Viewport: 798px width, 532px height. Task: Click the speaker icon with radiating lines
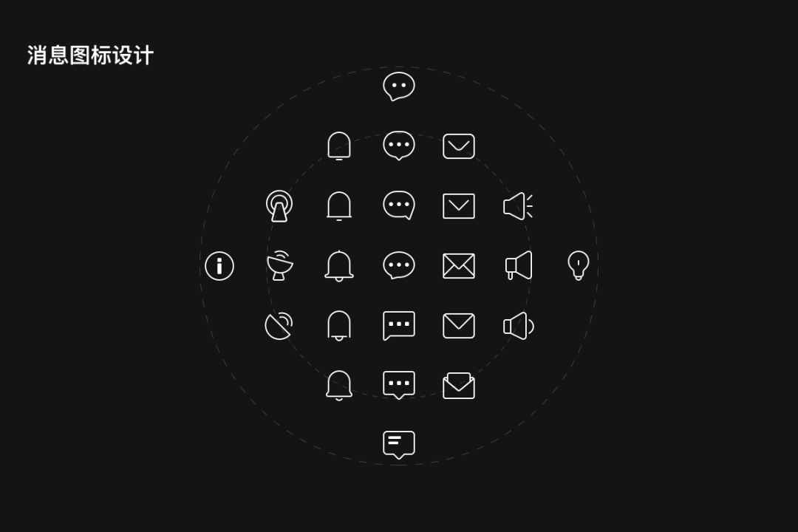click(518, 206)
